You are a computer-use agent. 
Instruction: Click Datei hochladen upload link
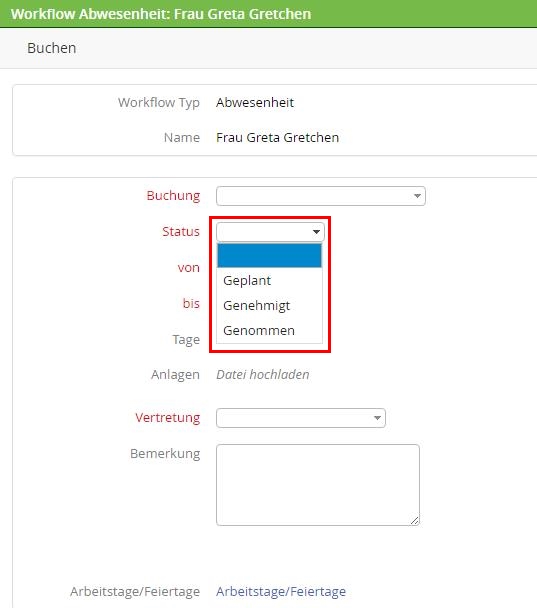pyautogui.click(x=263, y=375)
